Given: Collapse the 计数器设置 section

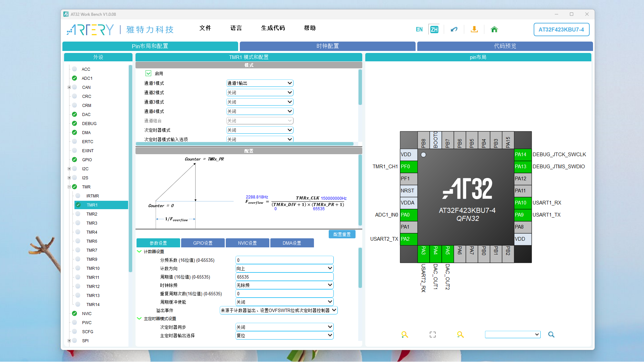Looking at the screenshot, I should [139, 251].
